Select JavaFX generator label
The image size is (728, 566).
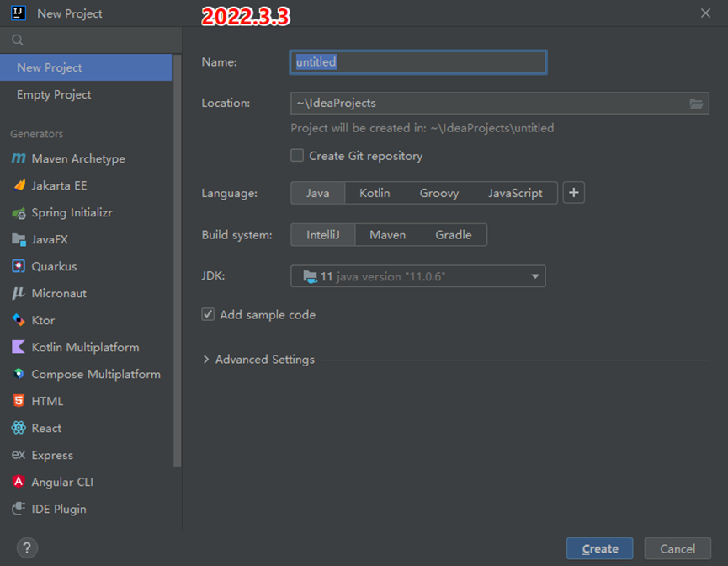tap(50, 239)
